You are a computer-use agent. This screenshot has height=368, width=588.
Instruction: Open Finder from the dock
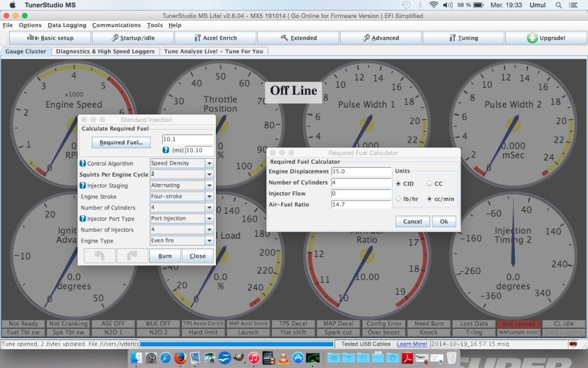coord(137,358)
